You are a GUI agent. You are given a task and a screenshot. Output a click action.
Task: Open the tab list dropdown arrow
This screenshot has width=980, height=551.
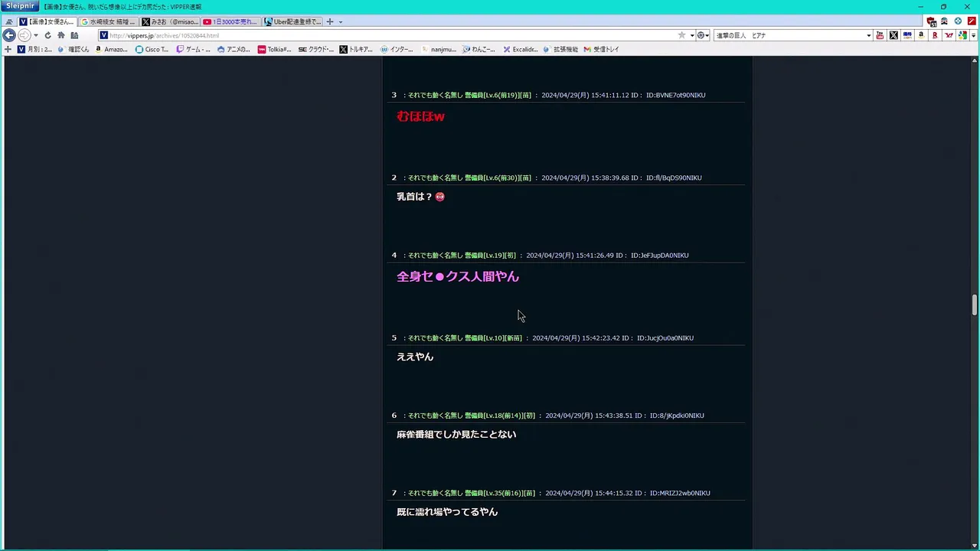[x=341, y=21]
